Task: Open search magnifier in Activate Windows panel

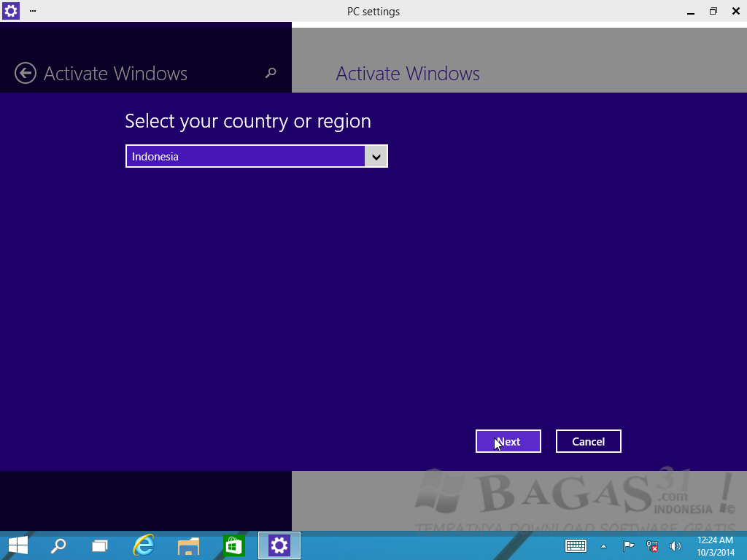Action: click(271, 73)
